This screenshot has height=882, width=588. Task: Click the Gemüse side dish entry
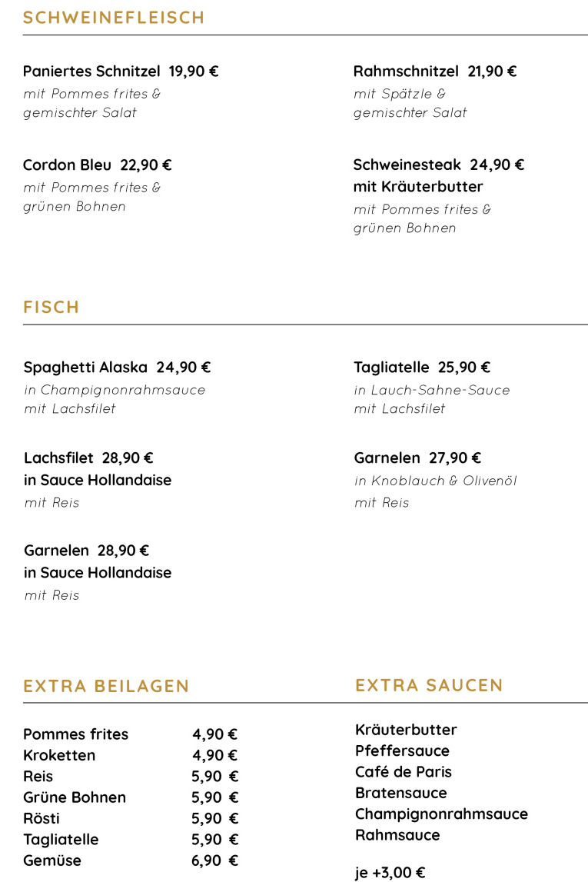pos(52,860)
